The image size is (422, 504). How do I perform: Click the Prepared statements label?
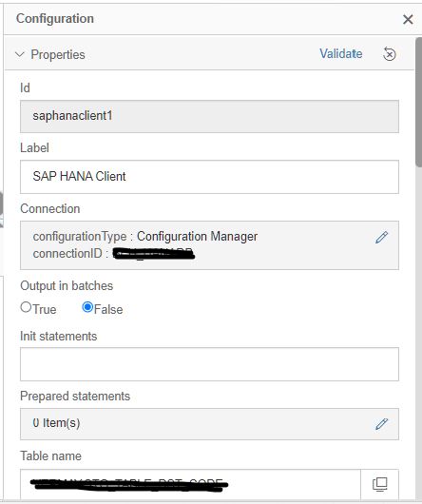[75, 396]
